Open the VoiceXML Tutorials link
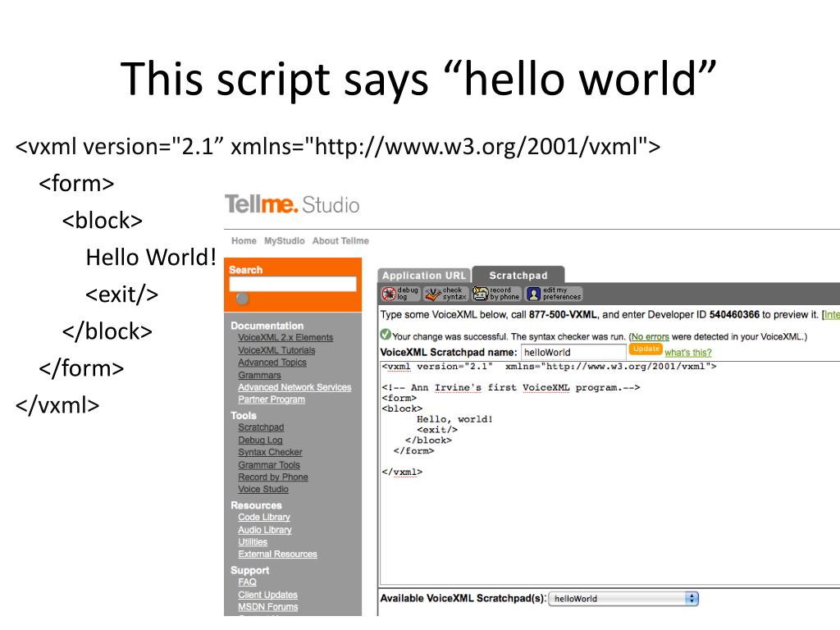Image resolution: width=840 pixels, height=630 pixels. point(276,350)
